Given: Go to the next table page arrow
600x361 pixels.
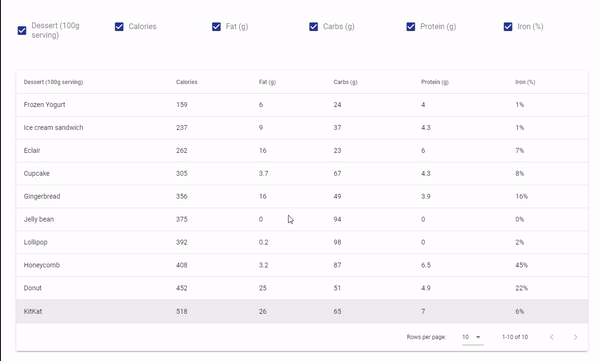Looking at the screenshot, I should [575, 337].
